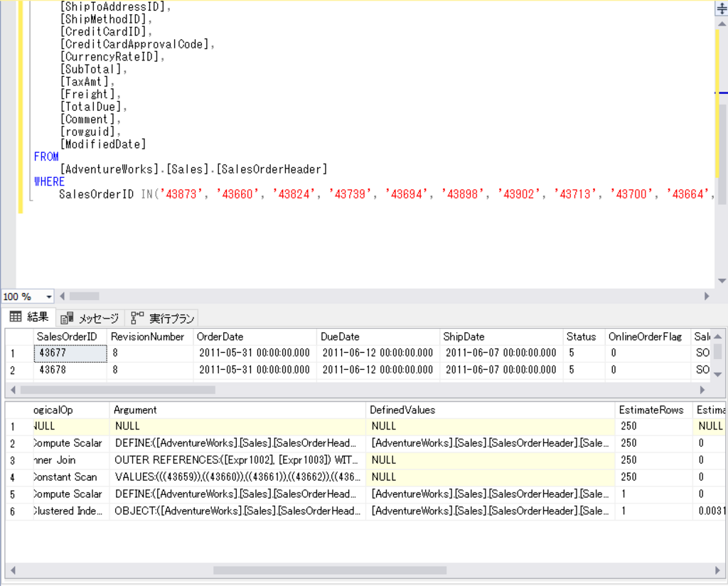The image size is (728, 586).
Task: Click the message icon on メッセージ tab
Action: (x=67, y=318)
